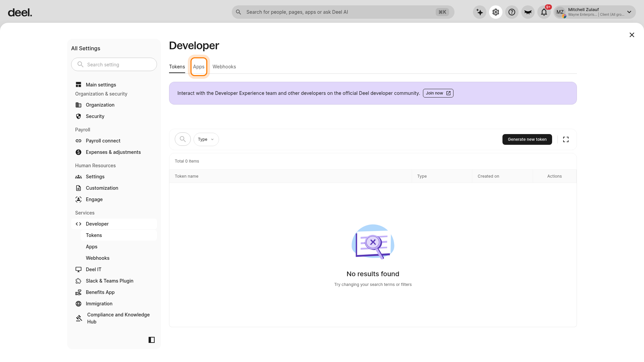The width and height of the screenshot is (644, 362).
Task: Open Compliance and Knowledge Hub
Action: click(x=114, y=318)
